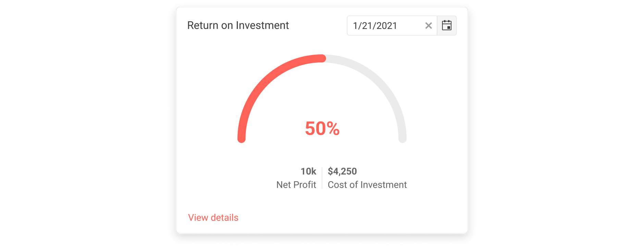Viewport: 644px width, 247px height.
Task: Place cursor on day 21 in date field
Action: point(366,26)
